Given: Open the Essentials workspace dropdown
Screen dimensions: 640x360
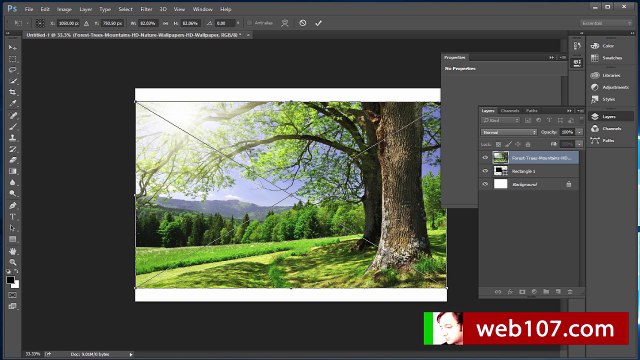Looking at the screenshot, I should (606, 23).
